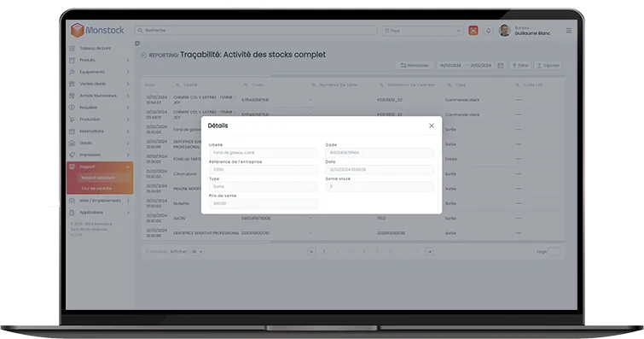Click the Exporter button
644x339 pixels.
[548, 66]
